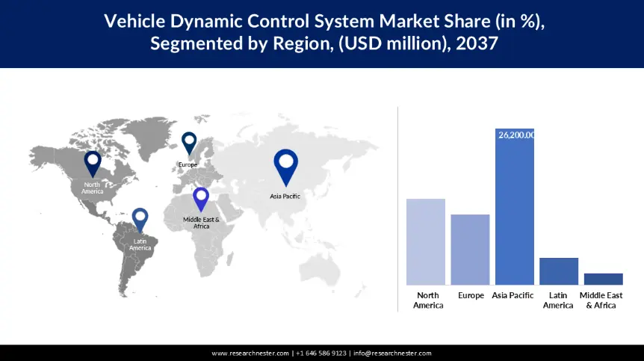Click the Middle East & Africa map pin
The image size is (644, 361).
tap(201, 200)
